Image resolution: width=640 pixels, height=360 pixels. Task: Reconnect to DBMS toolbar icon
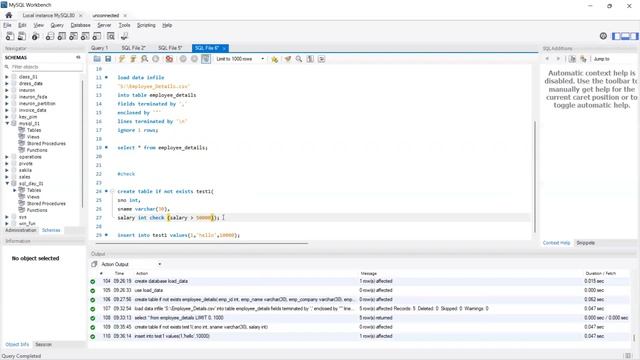(124, 36)
